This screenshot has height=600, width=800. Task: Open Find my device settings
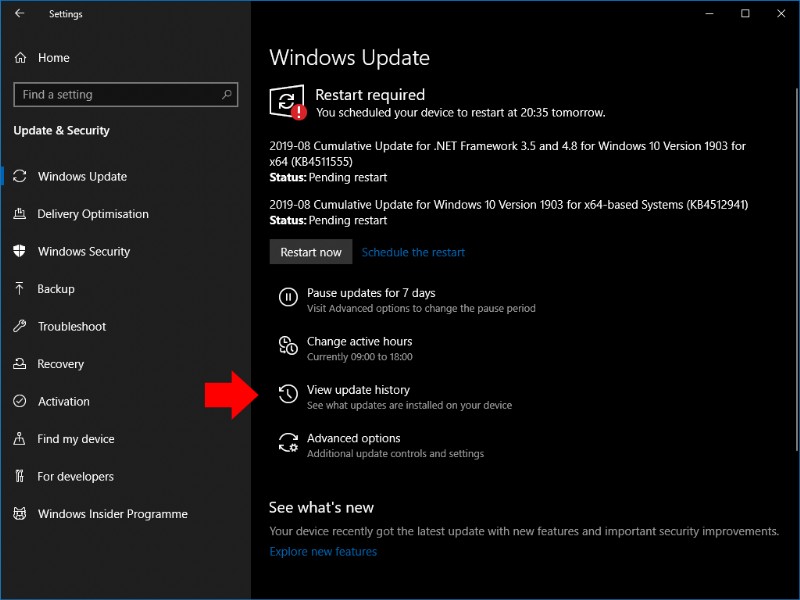point(72,439)
